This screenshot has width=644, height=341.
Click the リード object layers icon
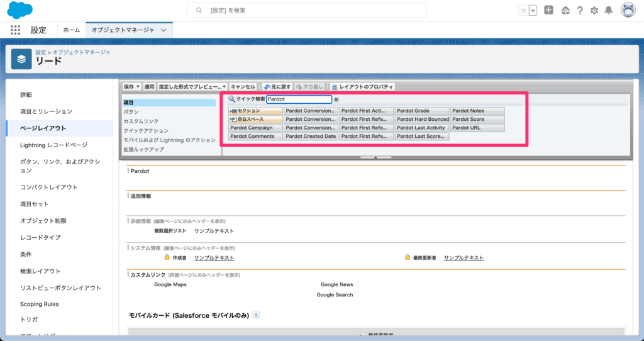[21, 59]
